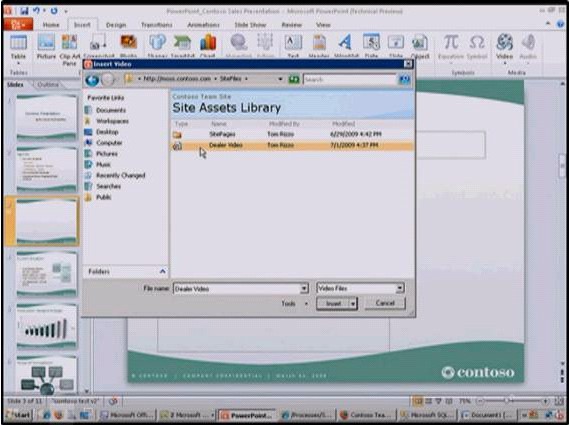Click the Text Box ribbon icon

coord(293,43)
